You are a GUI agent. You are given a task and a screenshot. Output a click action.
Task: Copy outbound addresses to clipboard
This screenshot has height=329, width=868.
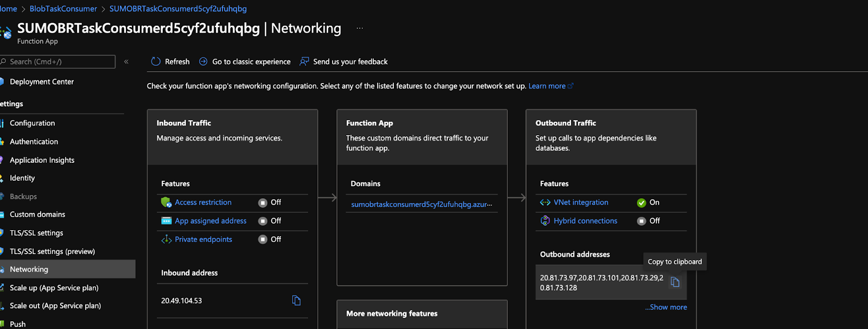click(675, 282)
